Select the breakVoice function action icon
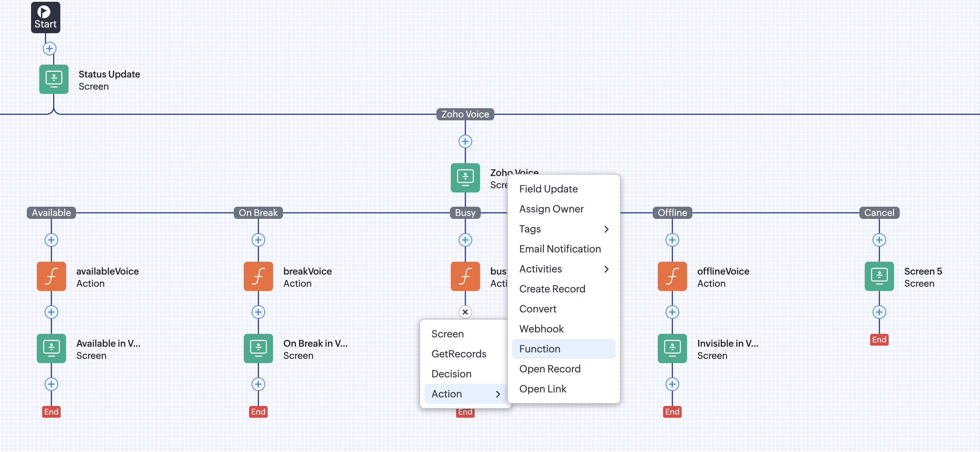 [258, 276]
